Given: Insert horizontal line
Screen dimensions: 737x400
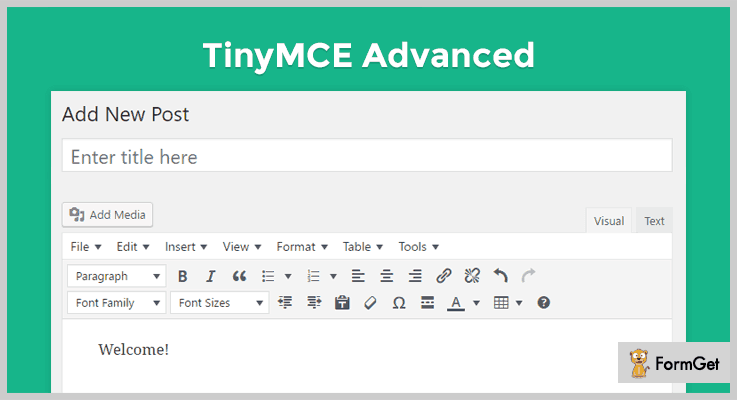Looking at the screenshot, I should pos(427,303).
